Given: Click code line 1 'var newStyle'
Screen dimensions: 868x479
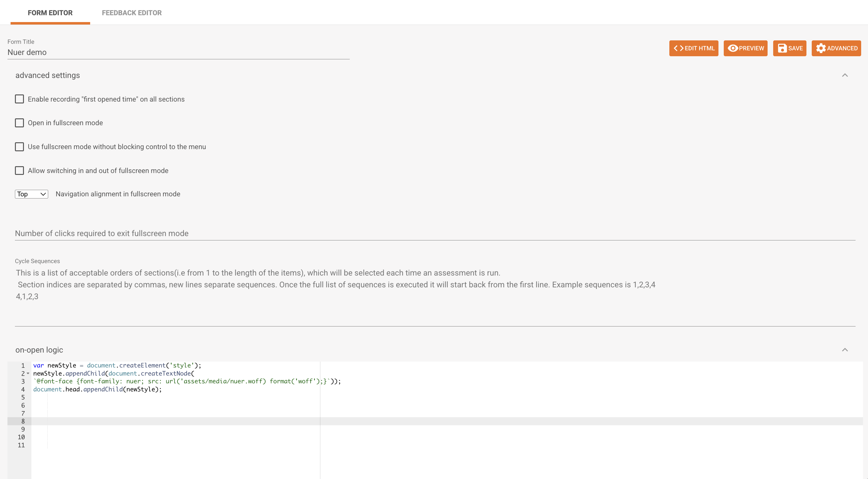Looking at the screenshot, I should pos(117,366).
